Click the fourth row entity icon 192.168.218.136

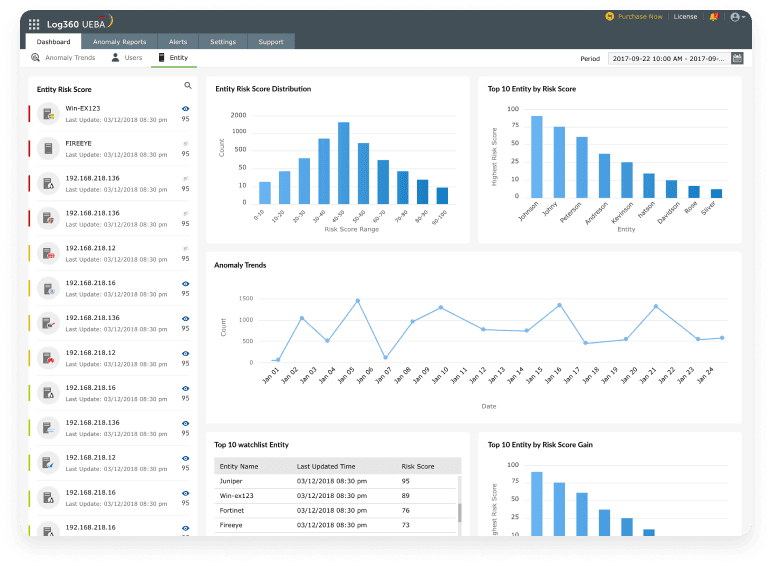[48, 219]
